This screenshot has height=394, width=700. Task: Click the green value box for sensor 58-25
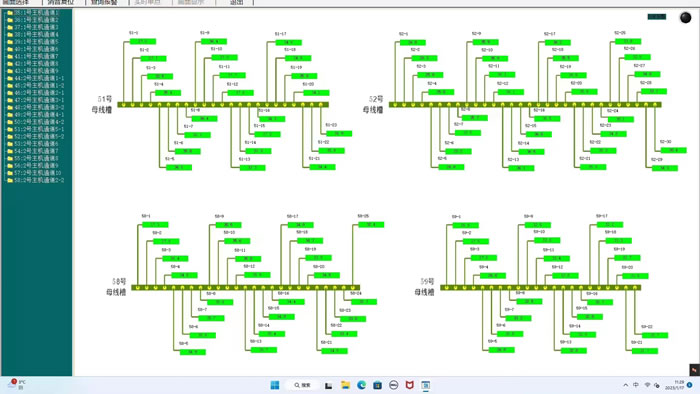click(x=371, y=224)
